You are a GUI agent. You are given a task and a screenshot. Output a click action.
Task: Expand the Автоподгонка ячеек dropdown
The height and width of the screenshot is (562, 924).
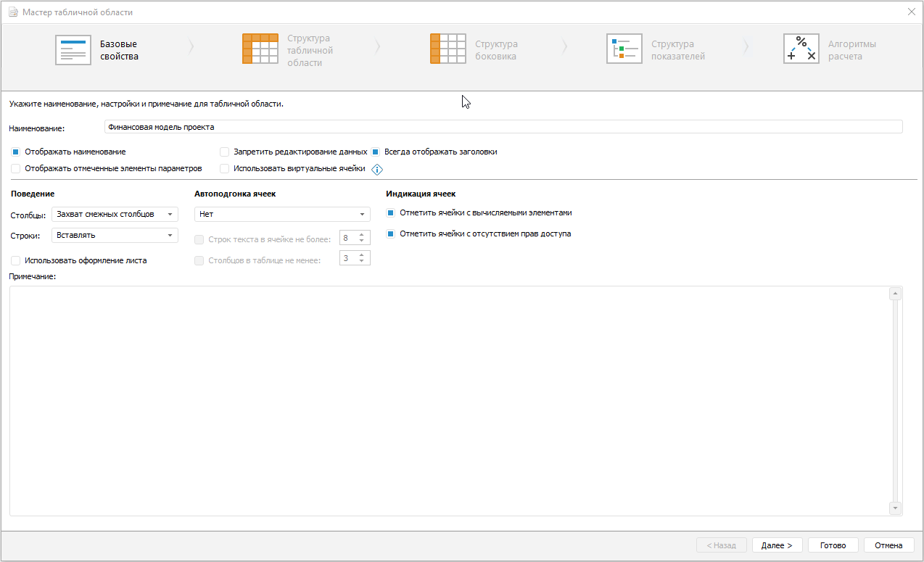[x=282, y=215]
